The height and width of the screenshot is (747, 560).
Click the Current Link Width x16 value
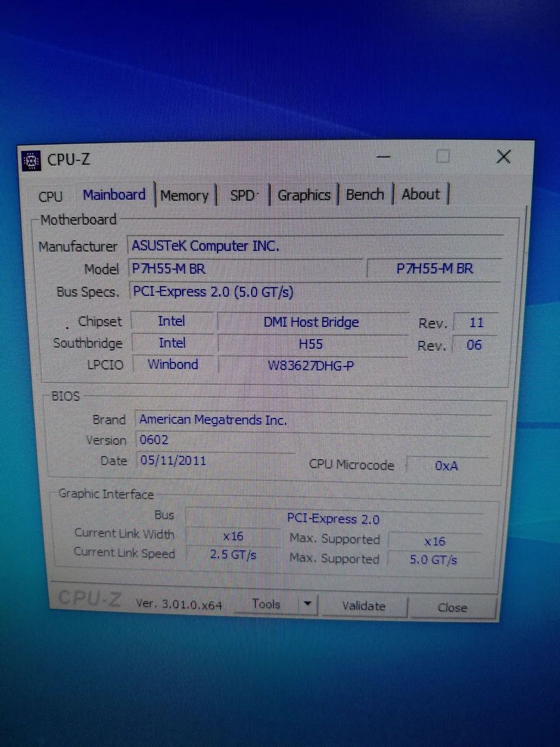pos(233,536)
